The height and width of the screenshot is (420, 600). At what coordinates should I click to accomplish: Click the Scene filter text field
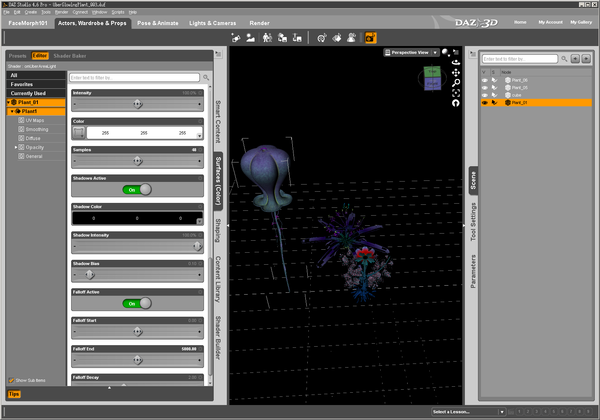click(520, 59)
